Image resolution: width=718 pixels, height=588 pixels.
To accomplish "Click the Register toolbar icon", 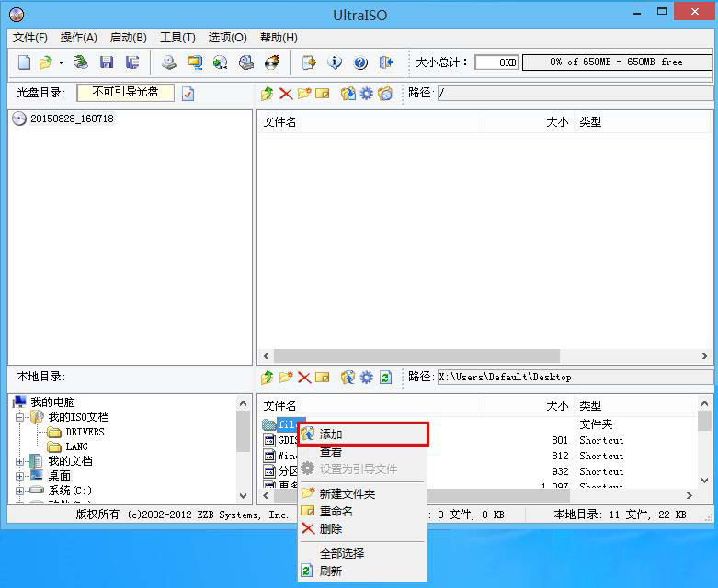I will coord(309,62).
